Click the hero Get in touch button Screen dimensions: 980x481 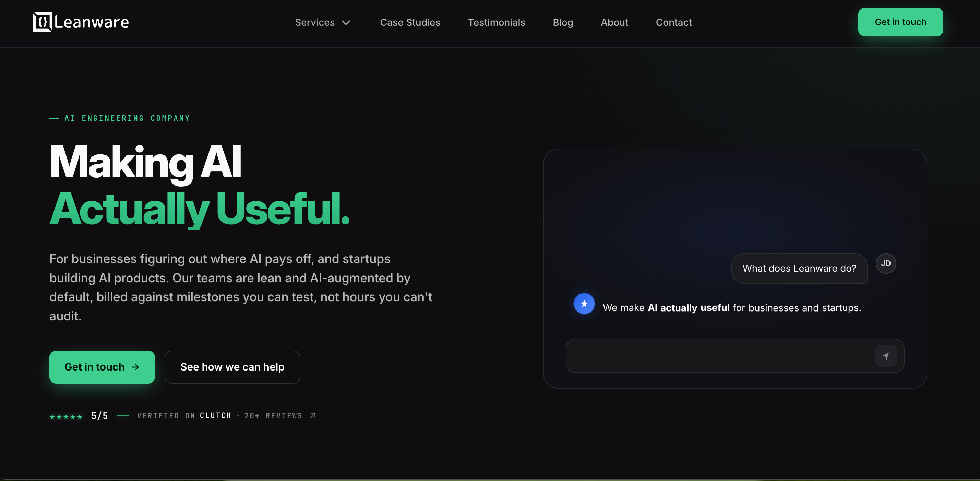tap(102, 367)
